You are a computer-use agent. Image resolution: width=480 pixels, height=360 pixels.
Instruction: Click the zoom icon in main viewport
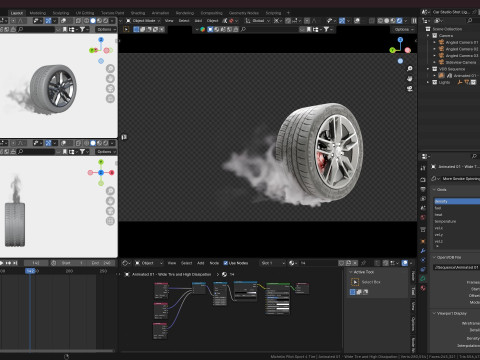(x=410, y=69)
